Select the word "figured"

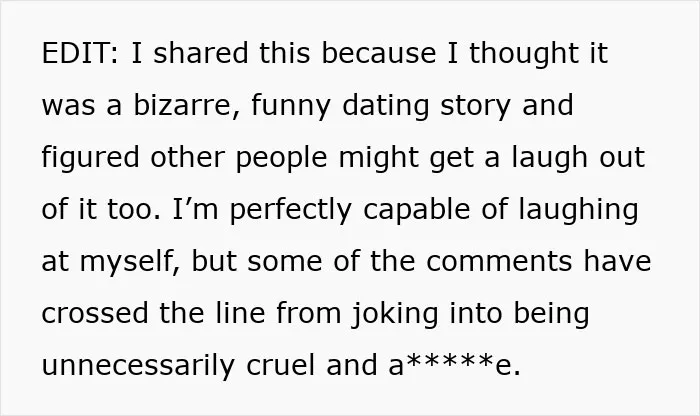click(x=91, y=159)
